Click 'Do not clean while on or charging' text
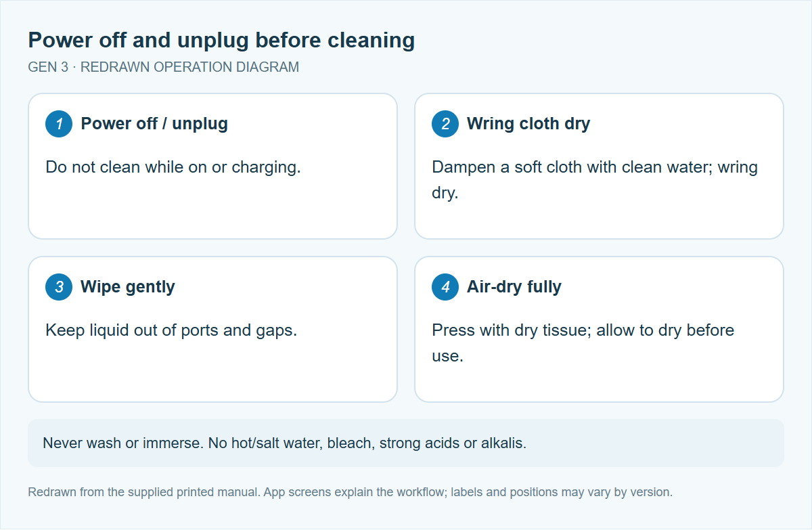The image size is (812, 530). 173,167
